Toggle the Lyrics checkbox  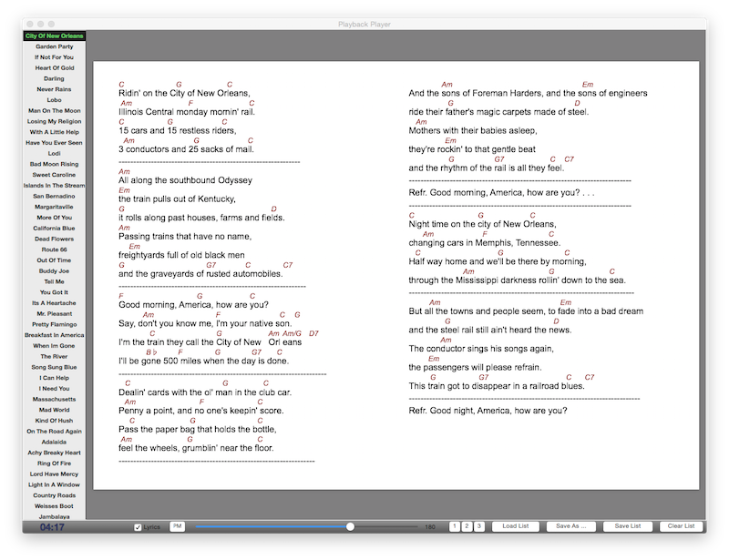click(x=138, y=527)
